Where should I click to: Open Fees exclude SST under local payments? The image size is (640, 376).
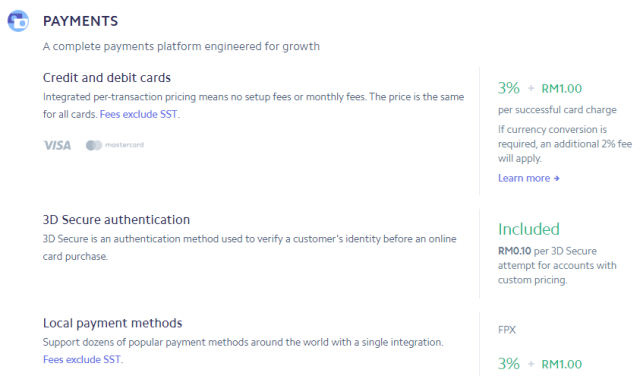(x=82, y=359)
